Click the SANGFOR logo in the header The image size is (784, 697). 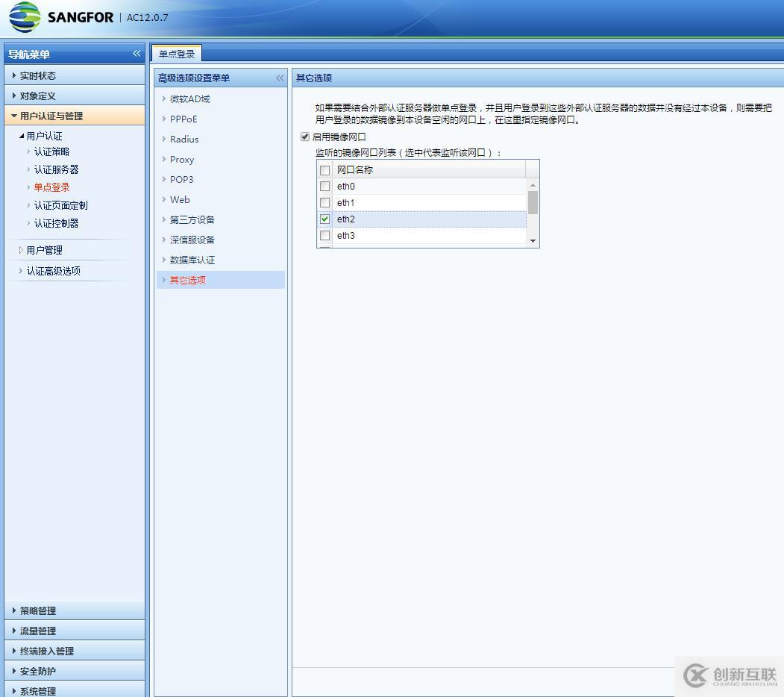[60, 17]
